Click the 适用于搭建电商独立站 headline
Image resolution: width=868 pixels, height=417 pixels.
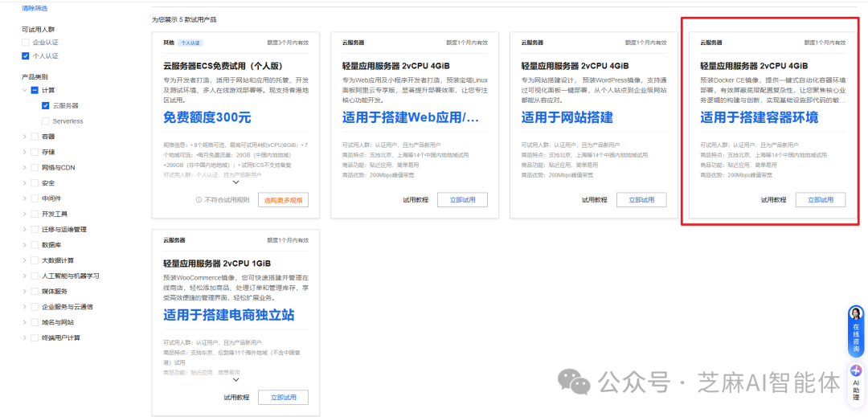coord(228,315)
